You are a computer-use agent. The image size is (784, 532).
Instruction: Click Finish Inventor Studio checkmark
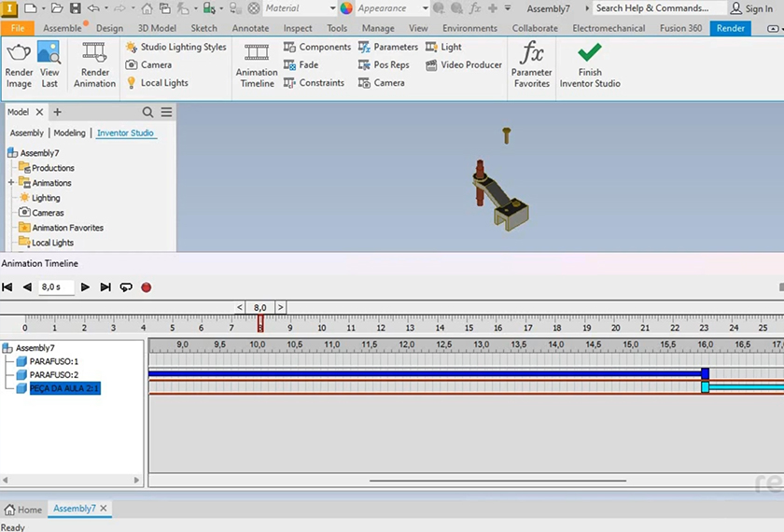[590, 63]
